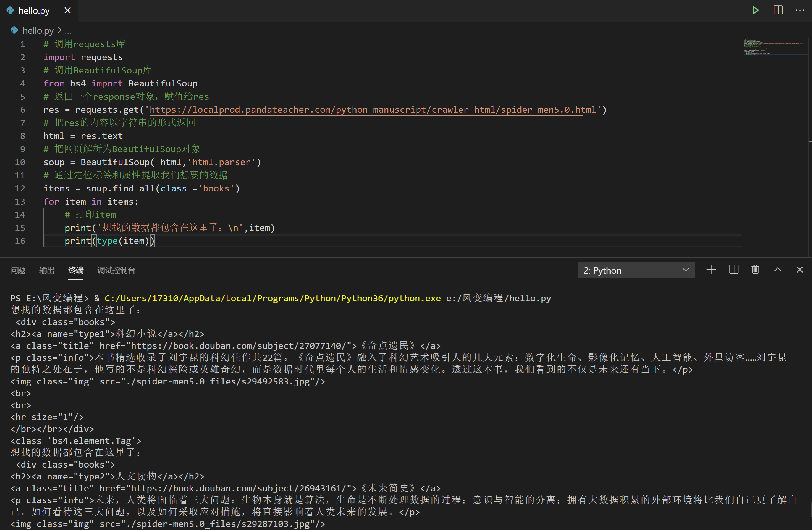This screenshot has height=530, width=812.
Task: Place cursor on 'import requests' line
Action: pos(83,57)
